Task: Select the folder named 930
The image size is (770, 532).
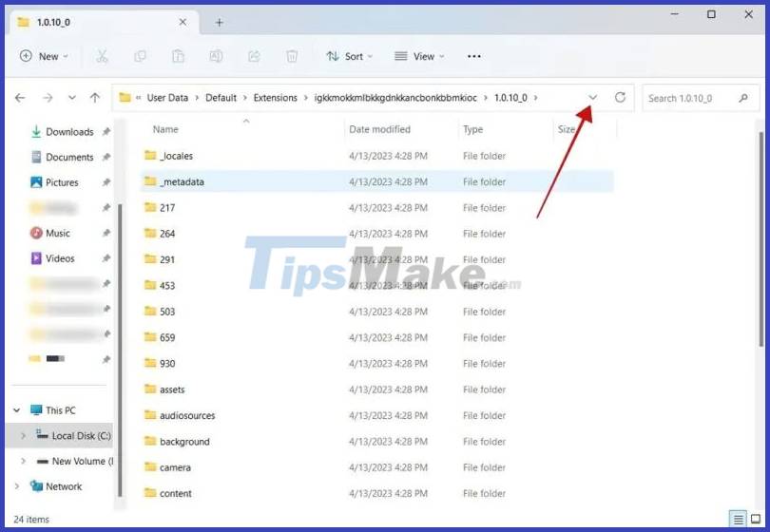Action: [x=377, y=364]
